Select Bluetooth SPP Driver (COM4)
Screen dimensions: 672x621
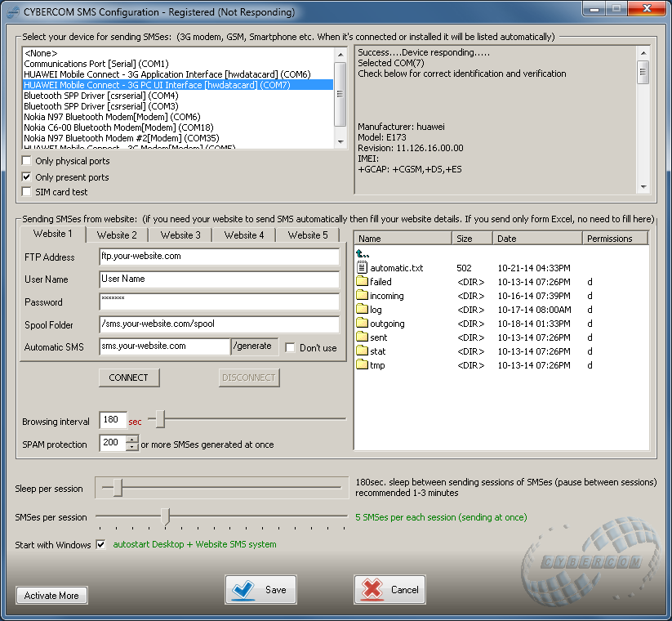coord(178,96)
